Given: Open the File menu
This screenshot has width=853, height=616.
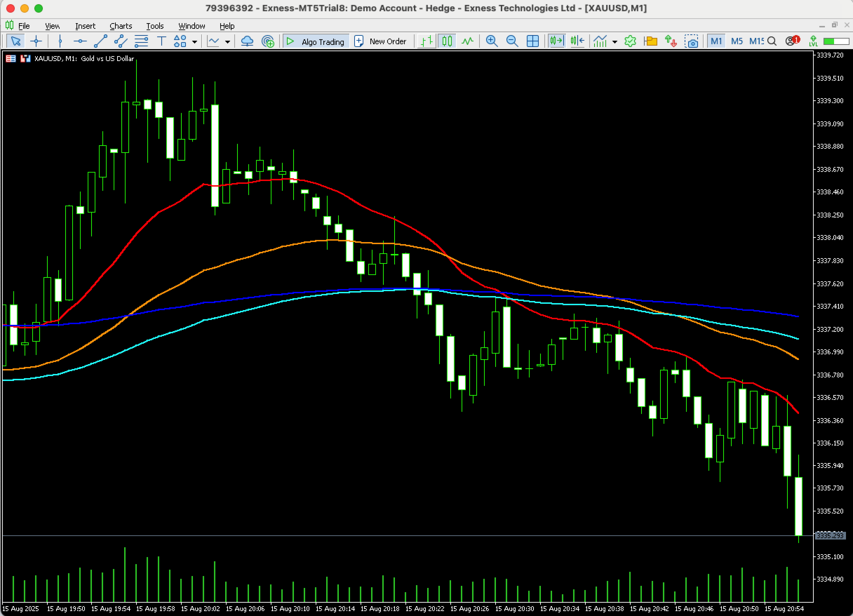Looking at the screenshot, I should coord(24,26).
